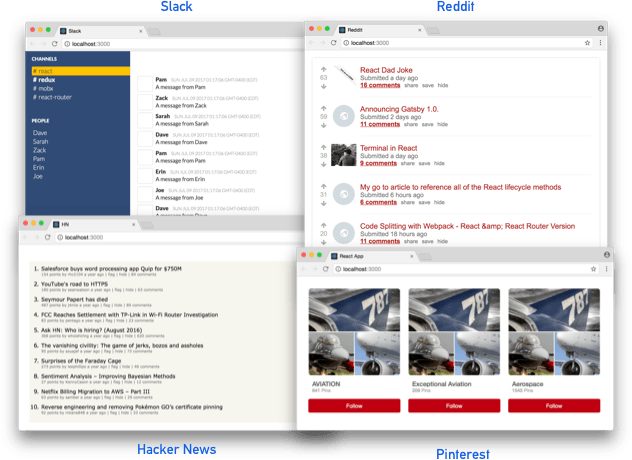
Task: Open the AVIATION board image collage
Action: pos(354,332)
